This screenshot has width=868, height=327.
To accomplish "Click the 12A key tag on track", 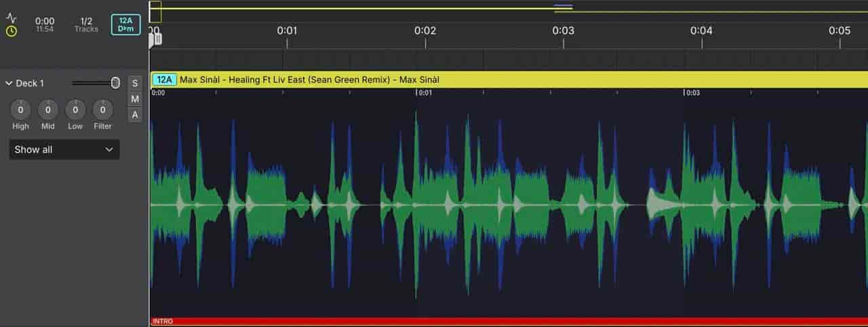I will point(163,79).
